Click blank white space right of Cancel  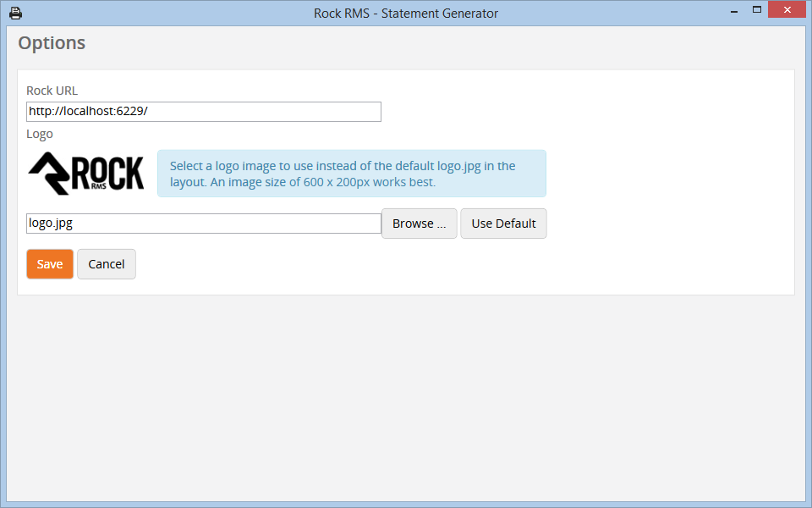click(x=423, y=264)
